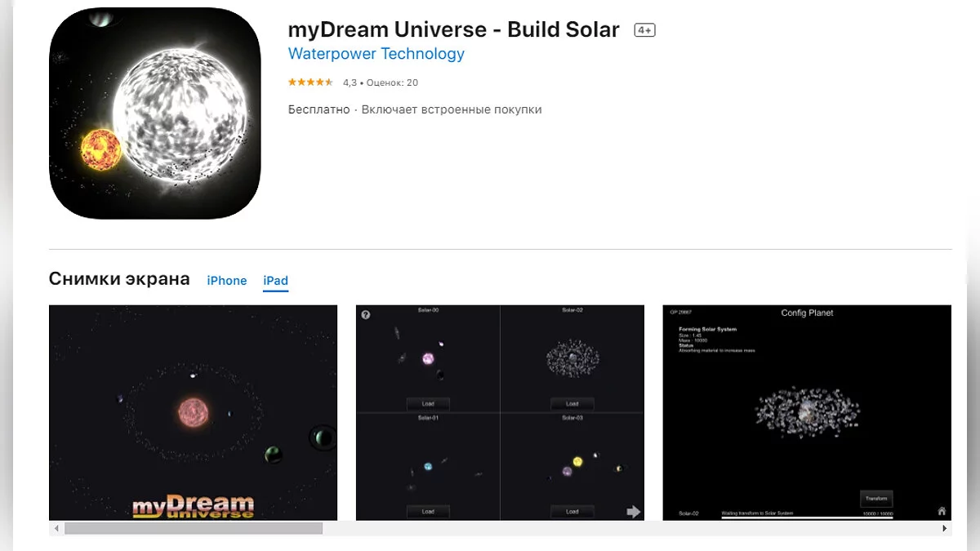Click the question mark help icon
980x551 pixels.
pos(366,314)
